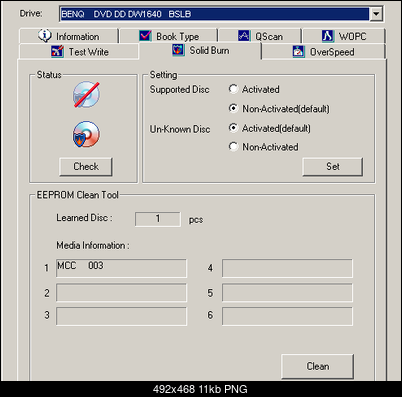Open the Drive dropdown arrow
402x397 pixels.
[x=376, y=14]
